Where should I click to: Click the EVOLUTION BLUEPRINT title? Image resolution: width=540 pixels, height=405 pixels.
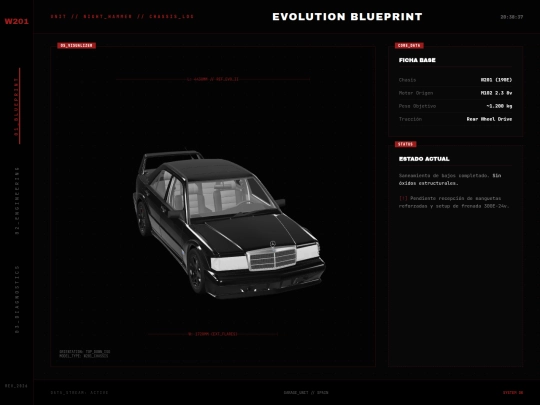click(347, 17)
